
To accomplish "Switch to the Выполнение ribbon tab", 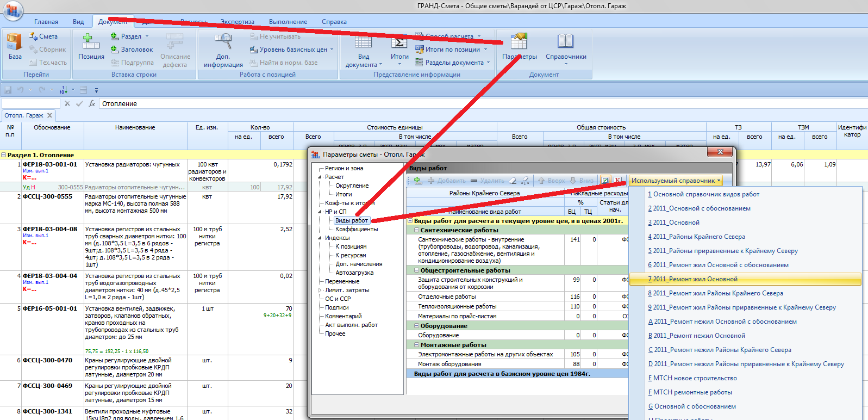I will pos(288,22).
